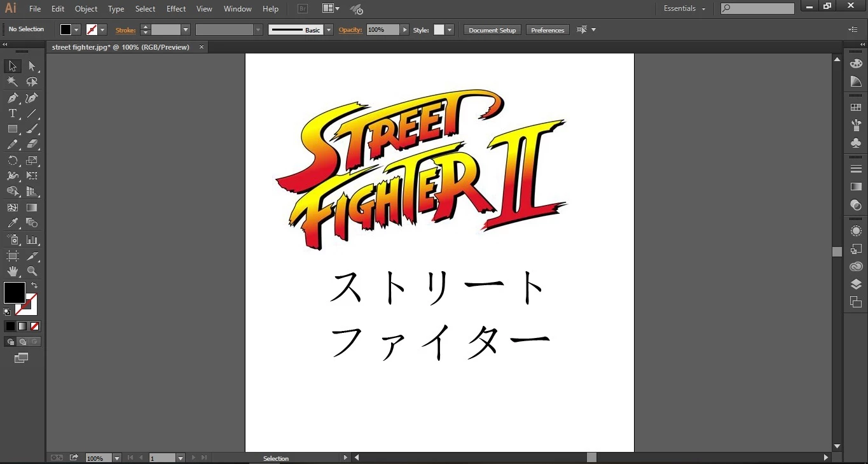Activate the Hand tool

(12, 271)
